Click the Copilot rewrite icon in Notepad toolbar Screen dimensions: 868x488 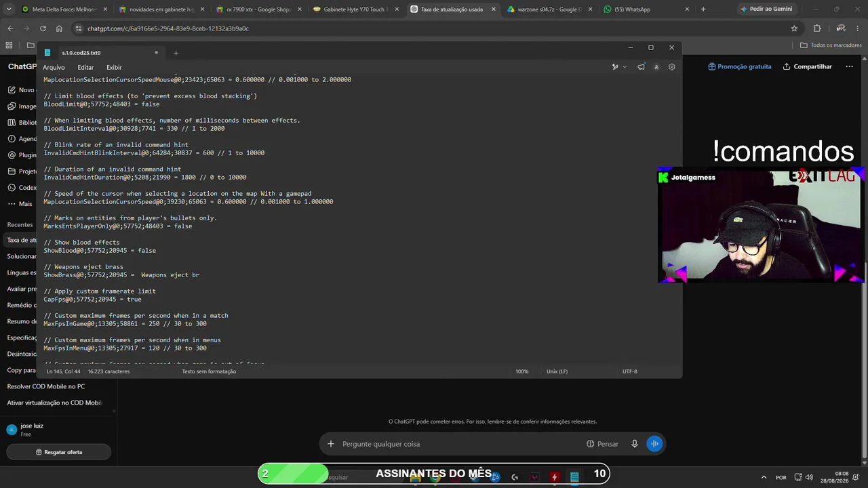(x=615, y=67)
